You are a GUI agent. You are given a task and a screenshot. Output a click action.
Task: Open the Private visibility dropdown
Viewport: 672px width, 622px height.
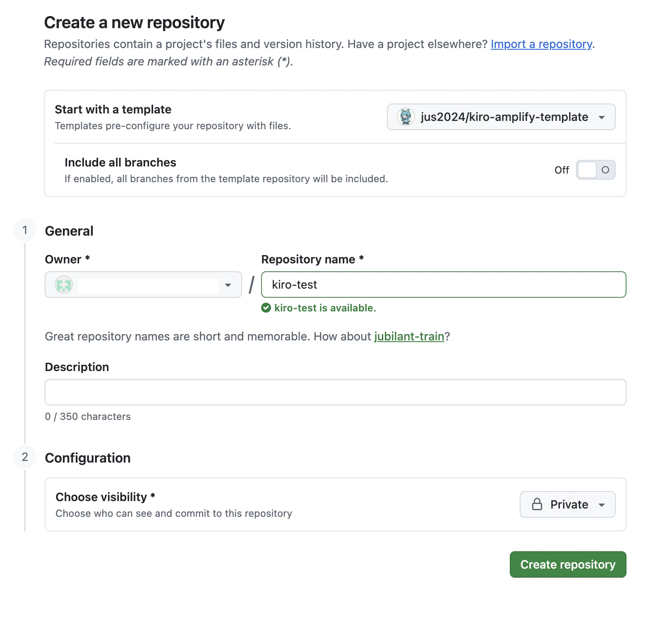click(x=567, y=504)
